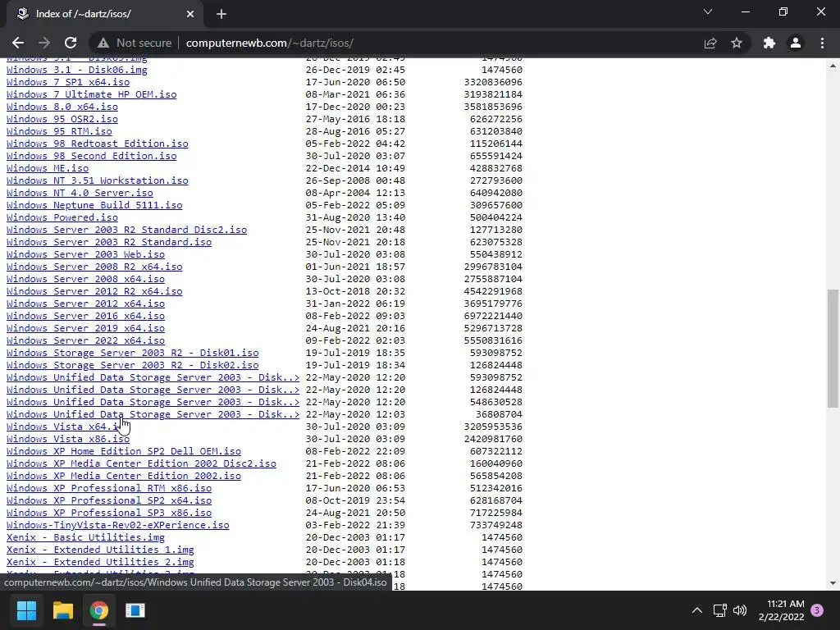Image resolution: width=840 pixels, height=630 pixels.
Task: Click Windows XP Media Center Edition 2002 Disc2.iso
Action: pos(141,464)
